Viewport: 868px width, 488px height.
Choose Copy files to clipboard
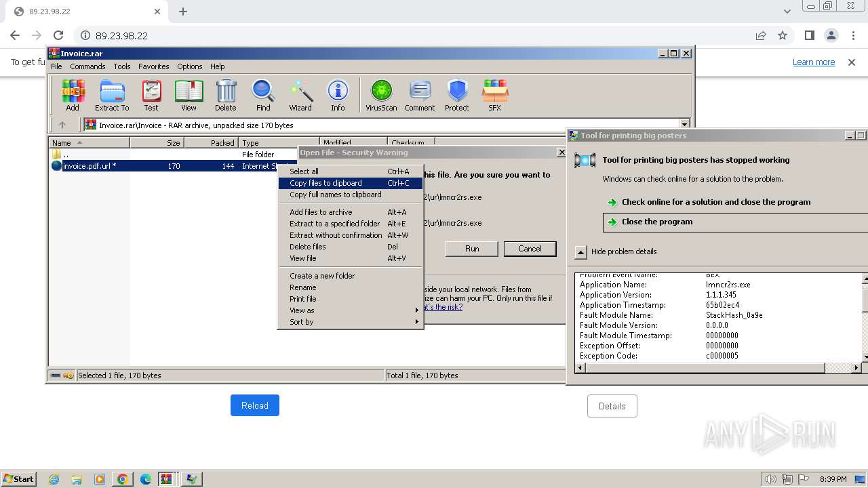pyautogui.click(x=351, y=183)
